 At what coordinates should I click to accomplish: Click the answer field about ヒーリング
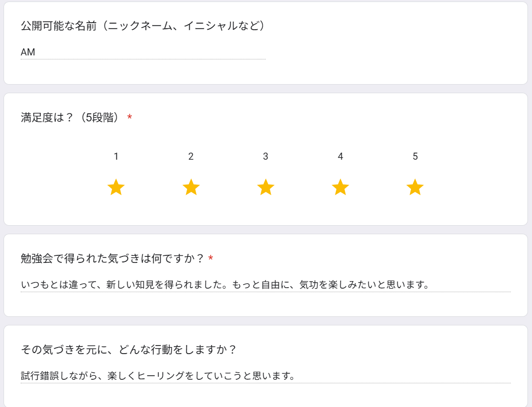tap(266, 376)
